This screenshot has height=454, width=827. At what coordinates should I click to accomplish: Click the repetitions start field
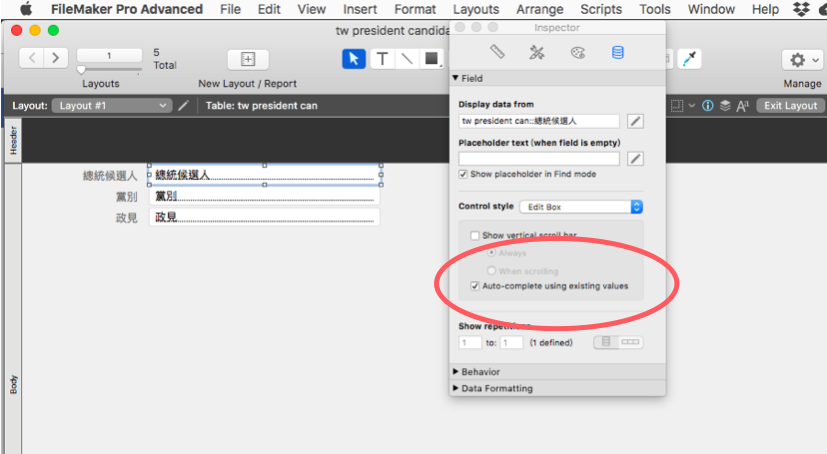[470, 343]
